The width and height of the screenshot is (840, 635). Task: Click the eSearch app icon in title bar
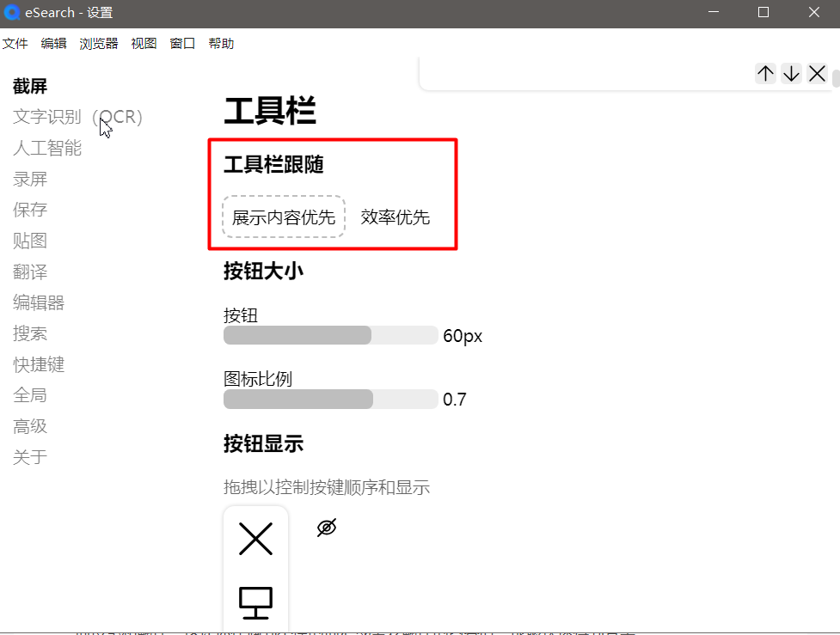tap(10, 12)
